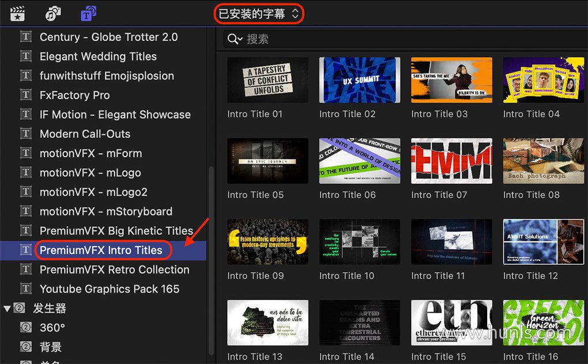The image size is (588, 364).
Task: Click the Intro Title 11 label
Action: [438, 276]
